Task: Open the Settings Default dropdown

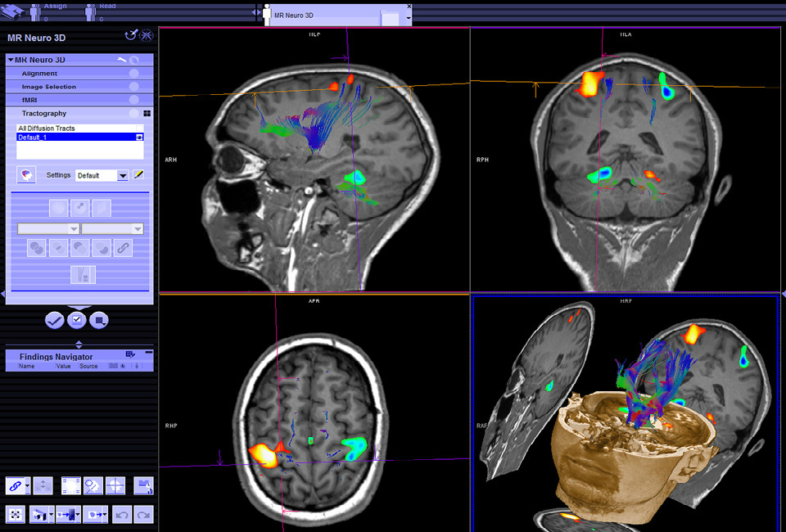Action: [123, 175]
